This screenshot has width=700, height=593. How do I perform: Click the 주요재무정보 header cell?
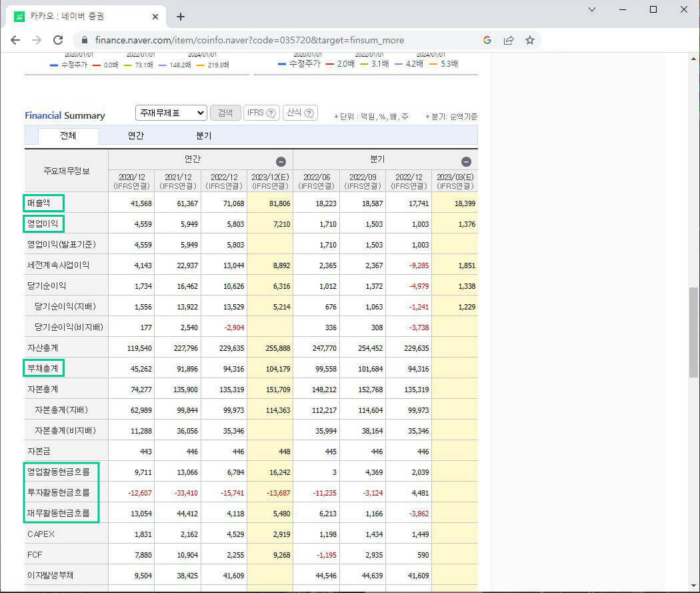point(67,171)
